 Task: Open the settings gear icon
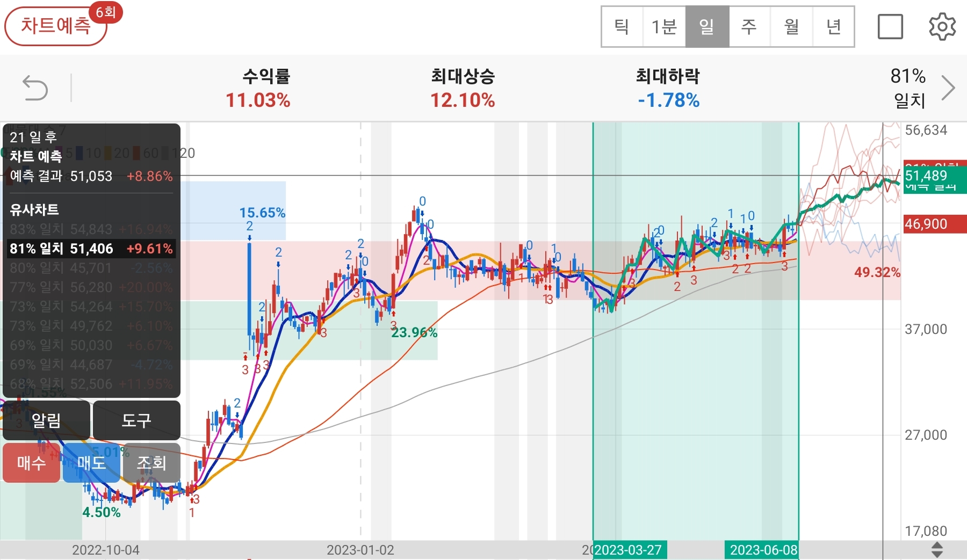pyautogui.click(x=942, y=27)
